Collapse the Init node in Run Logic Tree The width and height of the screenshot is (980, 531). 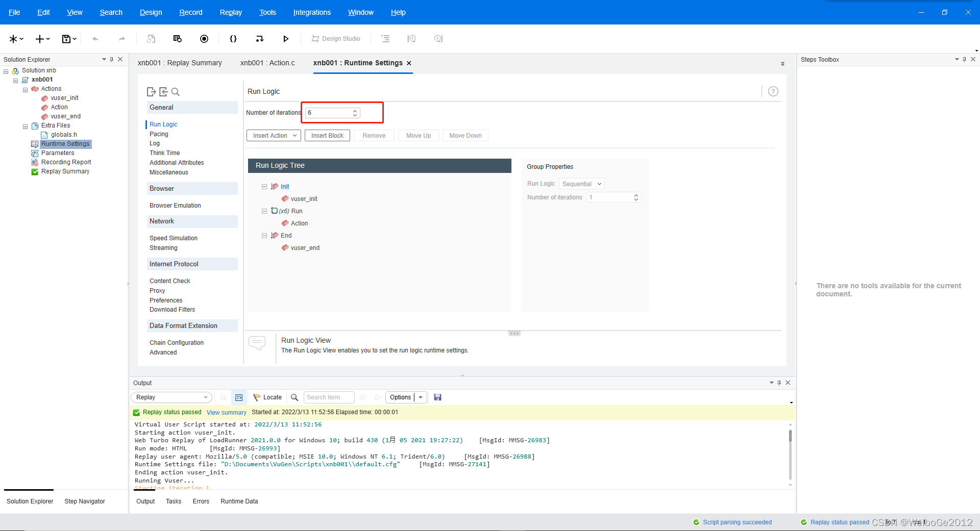pyautogui.click(x=264, y=187)
